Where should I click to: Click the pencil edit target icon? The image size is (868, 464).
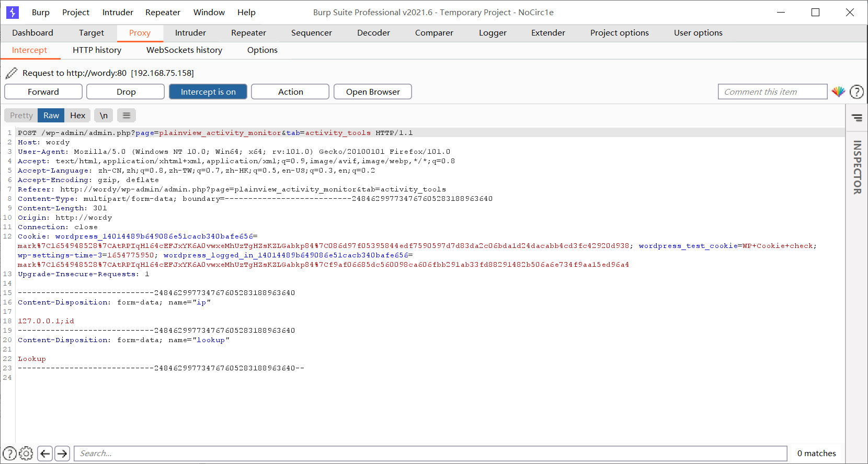point(12,73)
